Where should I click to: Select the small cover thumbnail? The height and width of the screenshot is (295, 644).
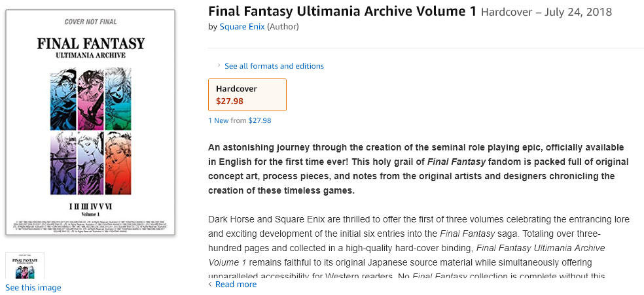coord(25,266)
